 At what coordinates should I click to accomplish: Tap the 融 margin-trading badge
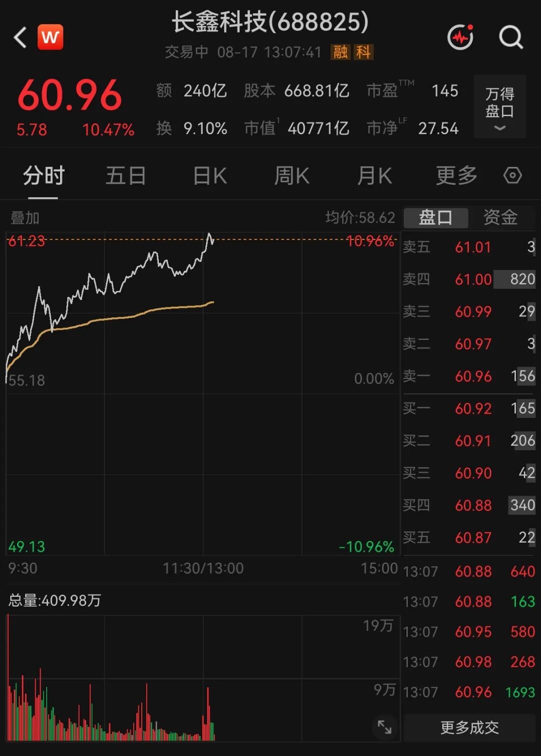(x=341, y=52)
